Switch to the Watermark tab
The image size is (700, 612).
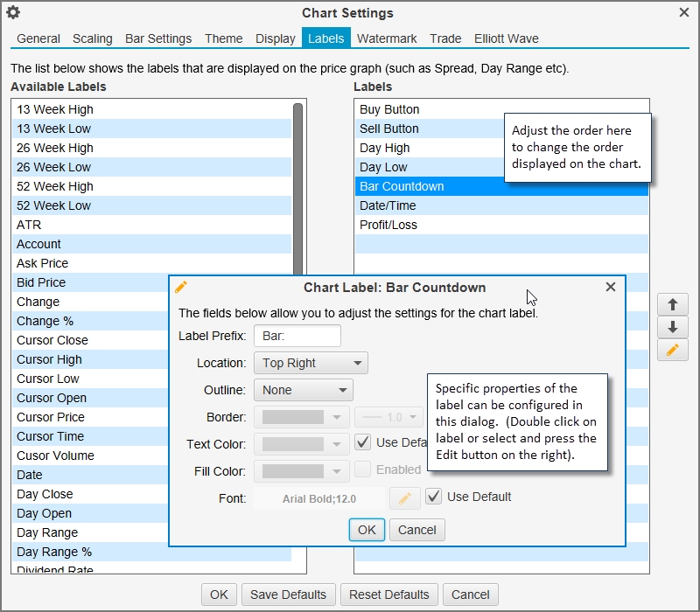click(x=387, y=38)
